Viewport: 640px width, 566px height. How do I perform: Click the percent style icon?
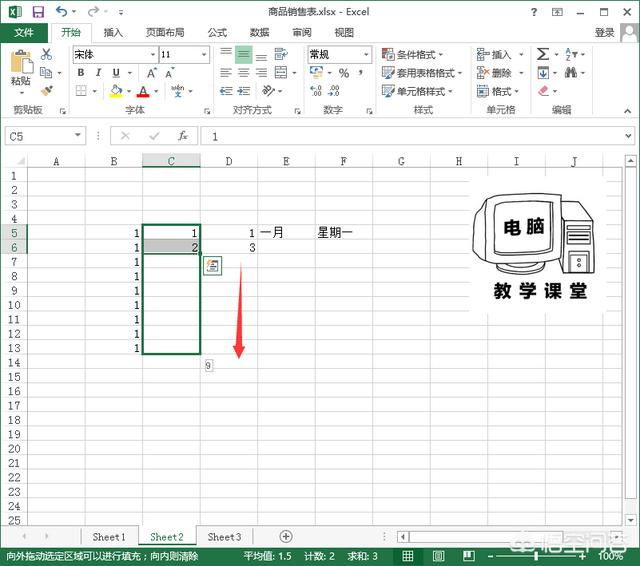(x=344, y=73)
